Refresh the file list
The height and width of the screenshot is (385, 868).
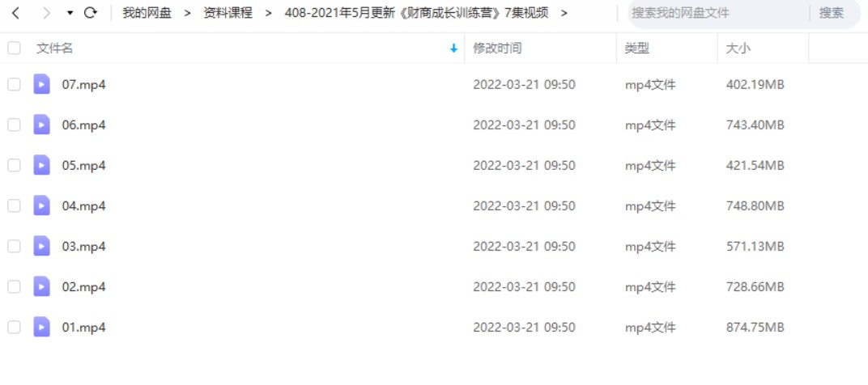[90, 13]
